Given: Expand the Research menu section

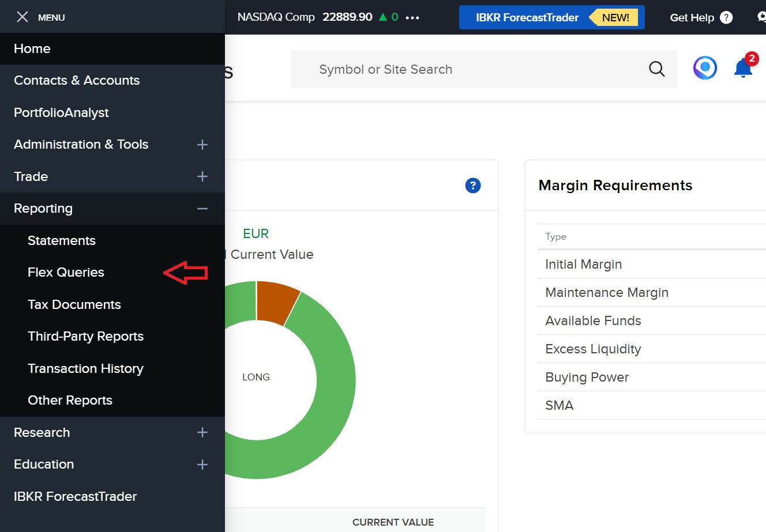Looking at the screenshot, I should point(202,432).
